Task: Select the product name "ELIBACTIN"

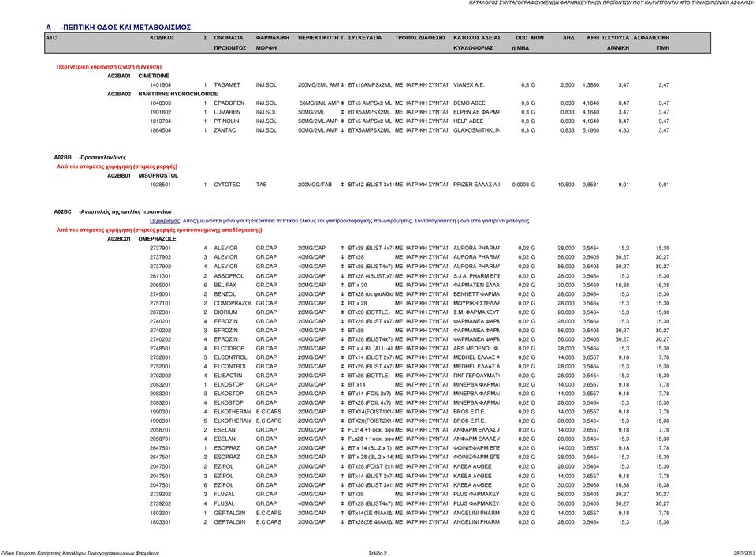Action: 228,376
